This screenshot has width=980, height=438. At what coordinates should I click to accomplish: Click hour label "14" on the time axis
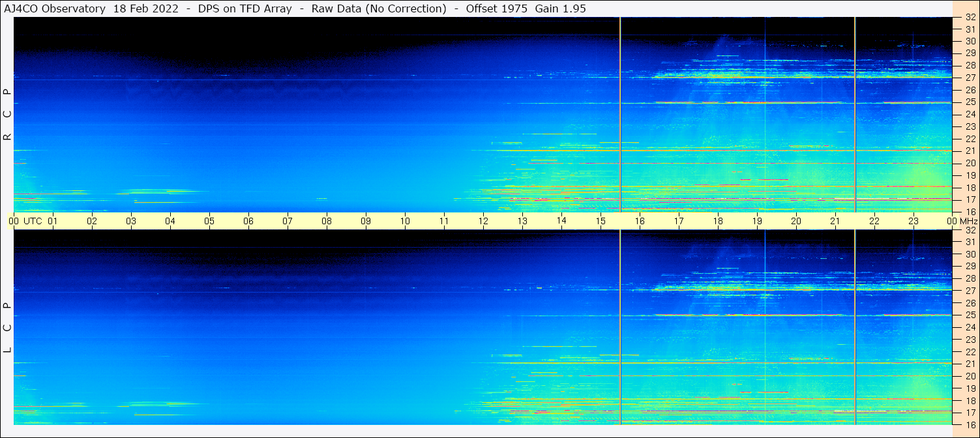point(561,220)
